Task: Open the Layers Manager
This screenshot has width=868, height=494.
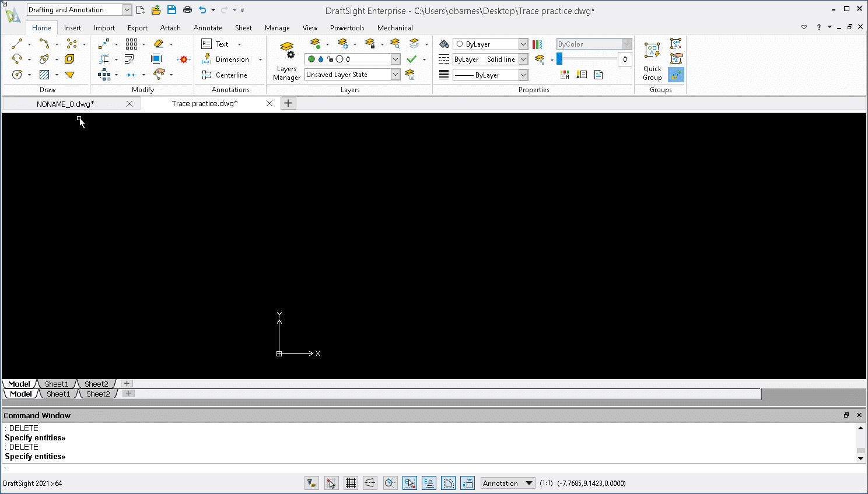Action: [x=286, y=61]
